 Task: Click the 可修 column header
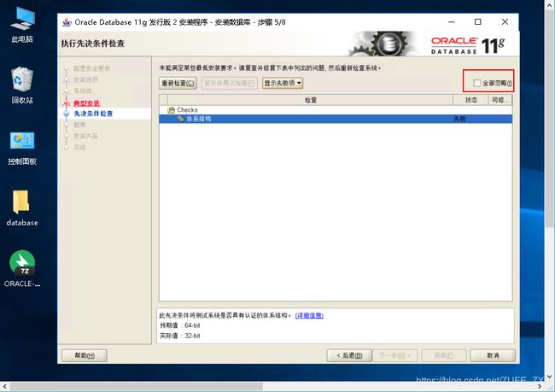pos(500,100)
